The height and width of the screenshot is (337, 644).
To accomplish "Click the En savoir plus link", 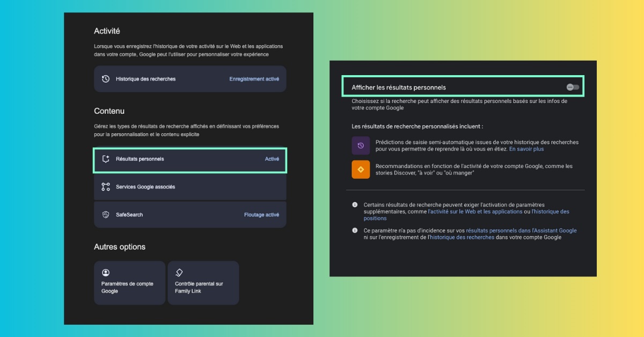I will point(526,149).
